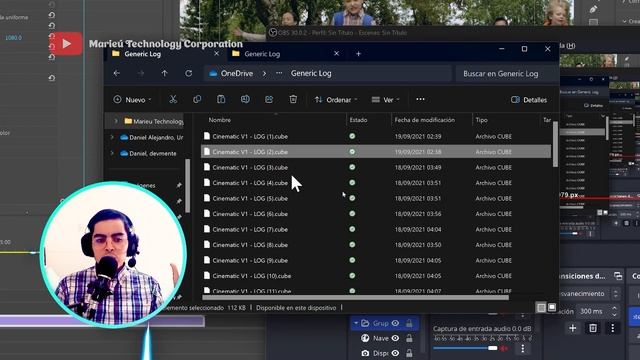Click OneDrive in the address bar
The image size is (640, 360).
coord(237,73)
